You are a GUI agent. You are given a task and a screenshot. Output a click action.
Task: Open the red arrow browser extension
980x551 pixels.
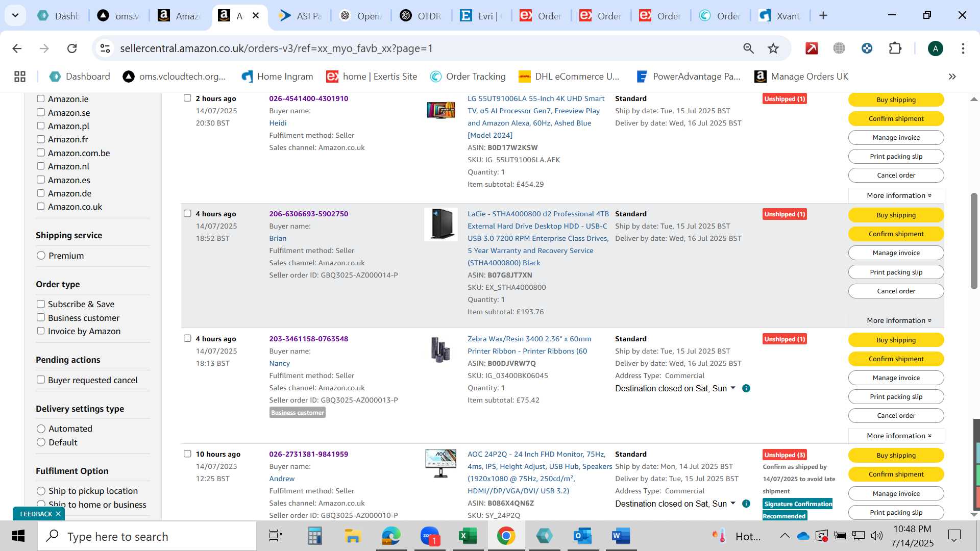(x=812, y=48)
